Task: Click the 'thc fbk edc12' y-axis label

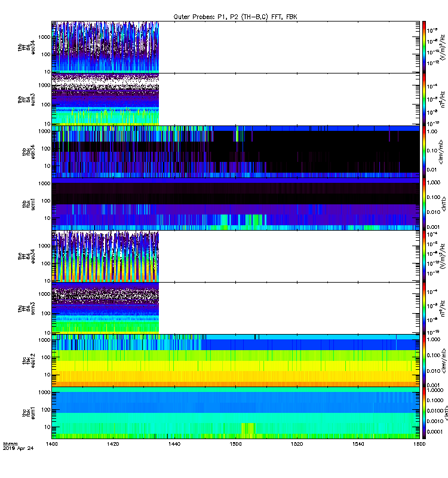Action: click(x=29, y=361)
